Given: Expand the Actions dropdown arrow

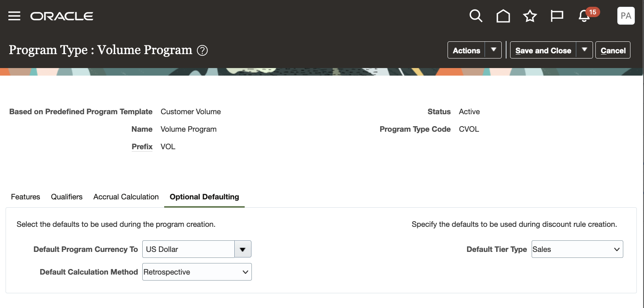Looking at the screenshot, I should [x=493, y=50].
